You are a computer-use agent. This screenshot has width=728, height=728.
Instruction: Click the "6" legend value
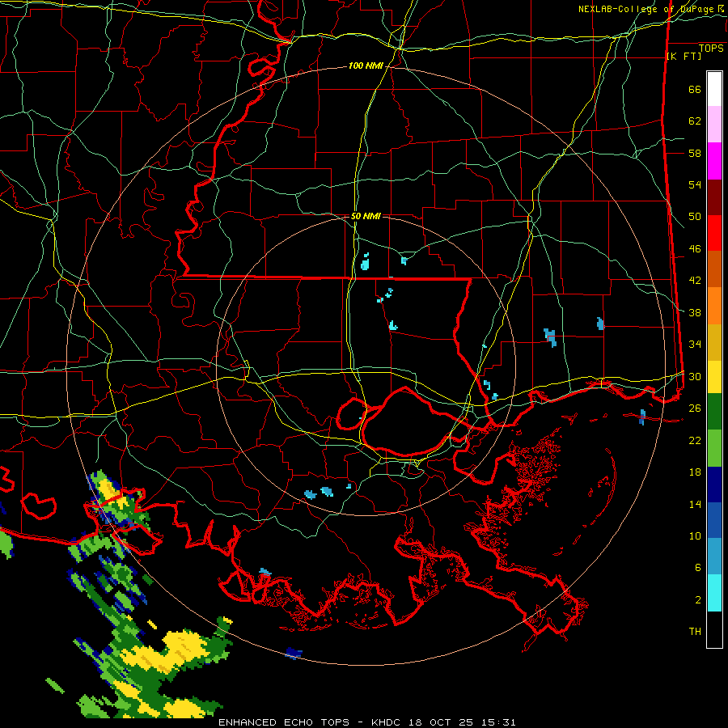698,568
